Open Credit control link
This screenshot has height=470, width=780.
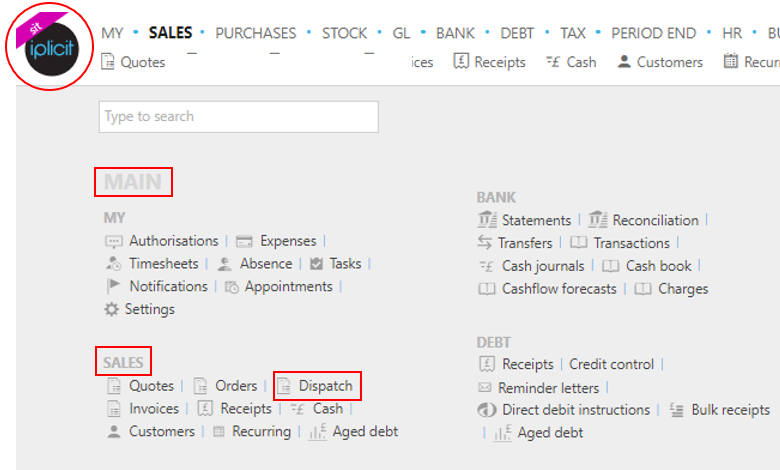click(611, 364)
